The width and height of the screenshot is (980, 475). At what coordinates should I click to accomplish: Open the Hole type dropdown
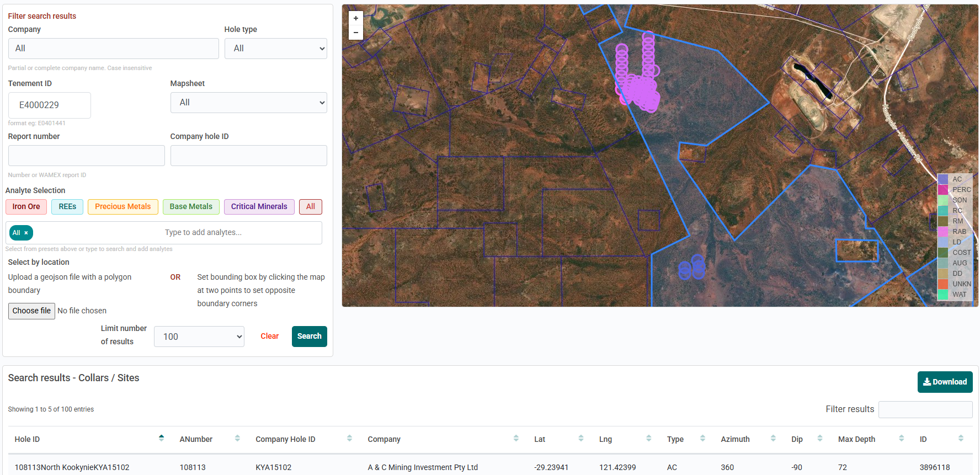(x=276, y=49)
